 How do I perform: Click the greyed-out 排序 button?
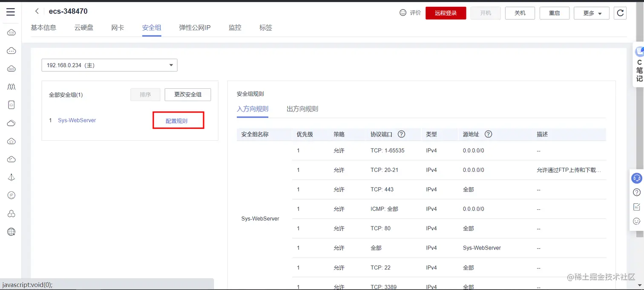(x=145, y=95)
